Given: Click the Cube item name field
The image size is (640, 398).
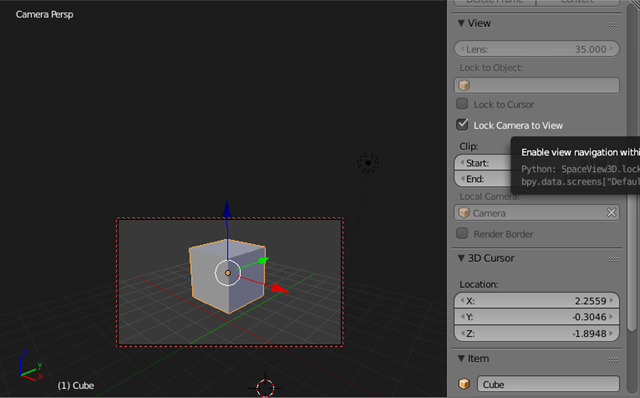Looking at the screenshot, I should click(x=548, y=384).
